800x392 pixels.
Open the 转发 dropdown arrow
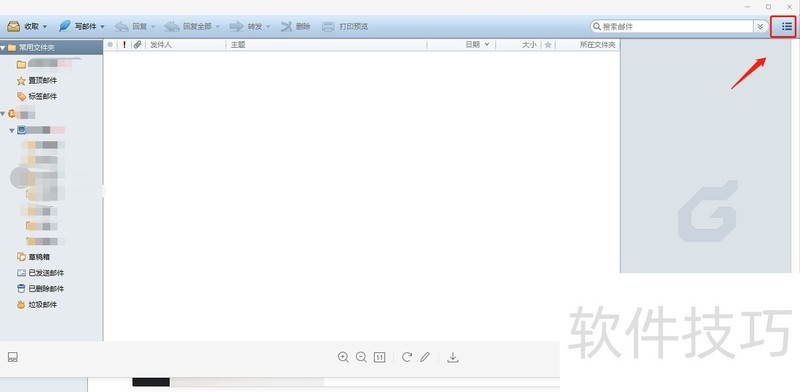[x=268, y=27]
